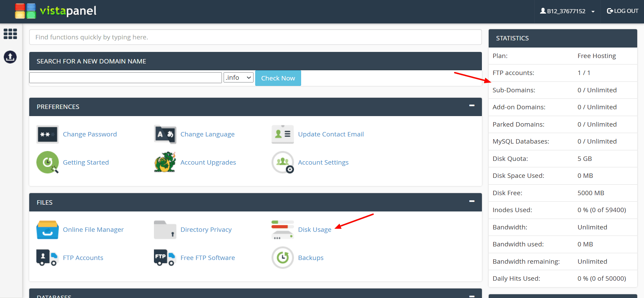Click LOG OUT in the header
Image resolution: width=644 pixels, height=298 pixels.
[622, 11]
